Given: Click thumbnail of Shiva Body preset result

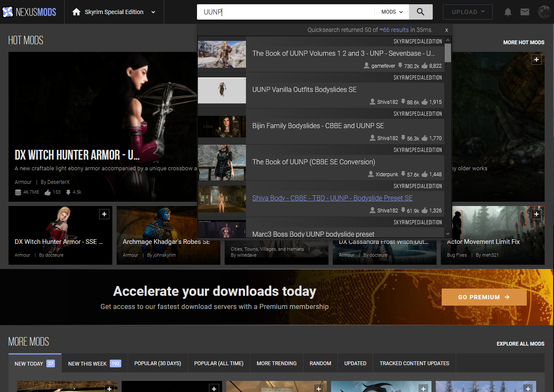Looking at the screenshot, I should [222, 199].
